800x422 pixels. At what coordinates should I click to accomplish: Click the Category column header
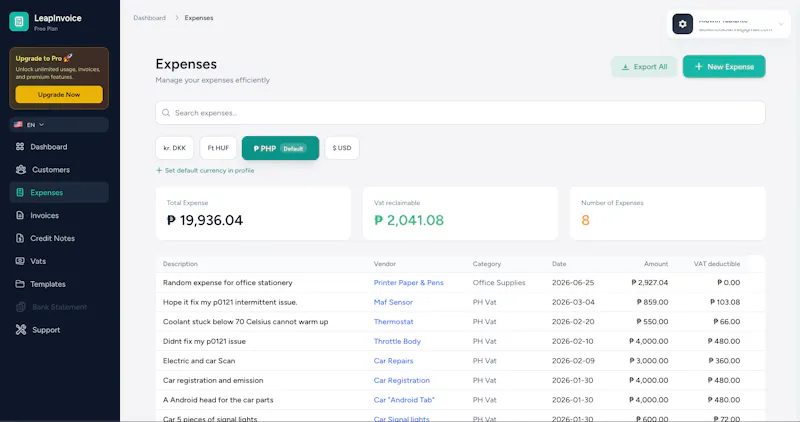487,264
